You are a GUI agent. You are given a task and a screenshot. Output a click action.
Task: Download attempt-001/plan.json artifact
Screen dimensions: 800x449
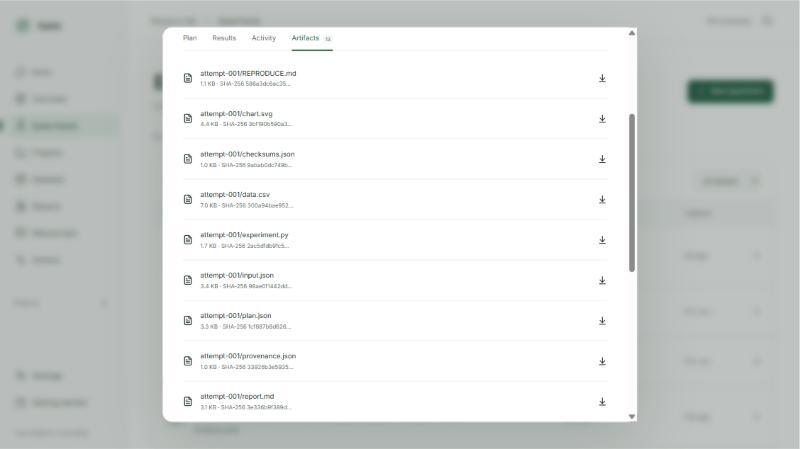(602, 320)
